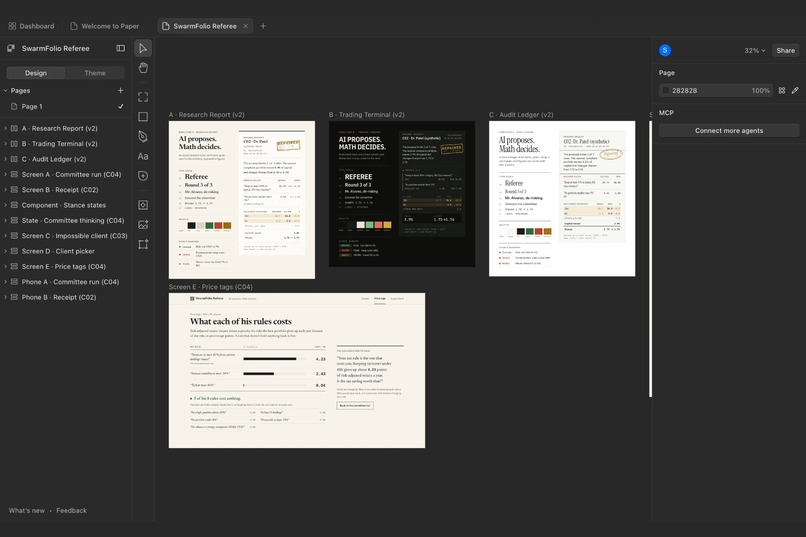Select the Move (cursor) tool
Image resolution: width=806 pixels, height=537 pixels.
pyautogui.click(x=143, y=48)
